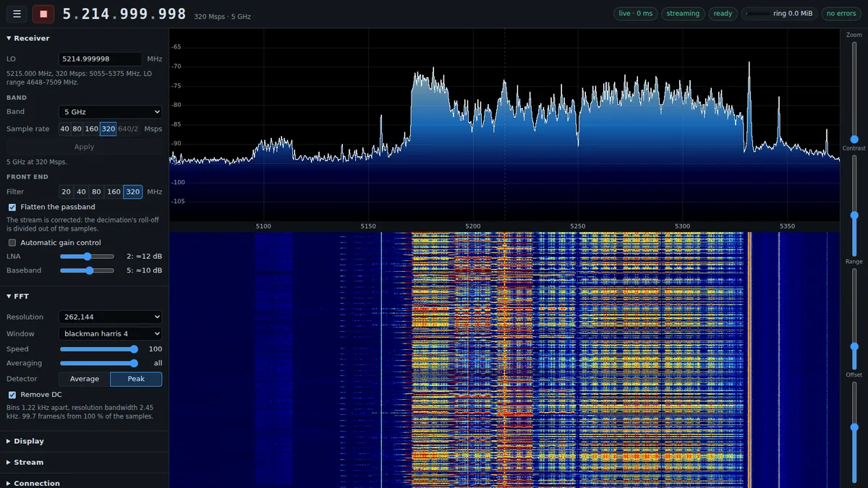Select 40 Msps sample rate
868x488 pixels.
click(x=65, y=129)
